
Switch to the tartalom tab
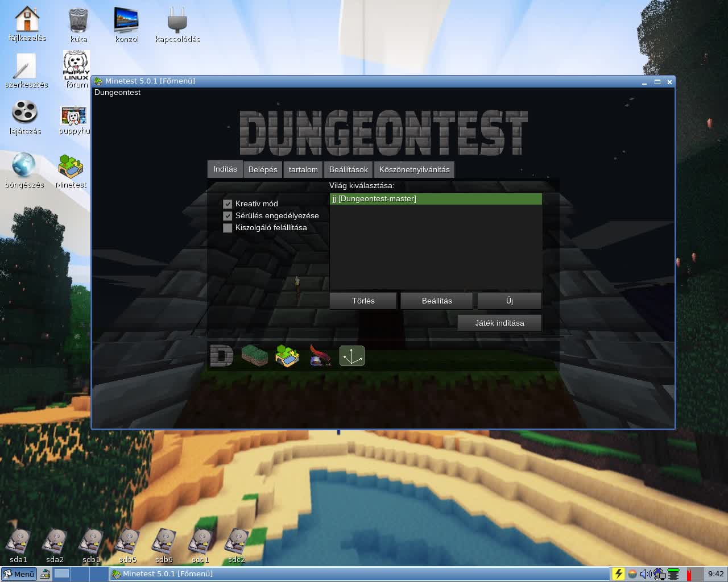coord(303,169)
